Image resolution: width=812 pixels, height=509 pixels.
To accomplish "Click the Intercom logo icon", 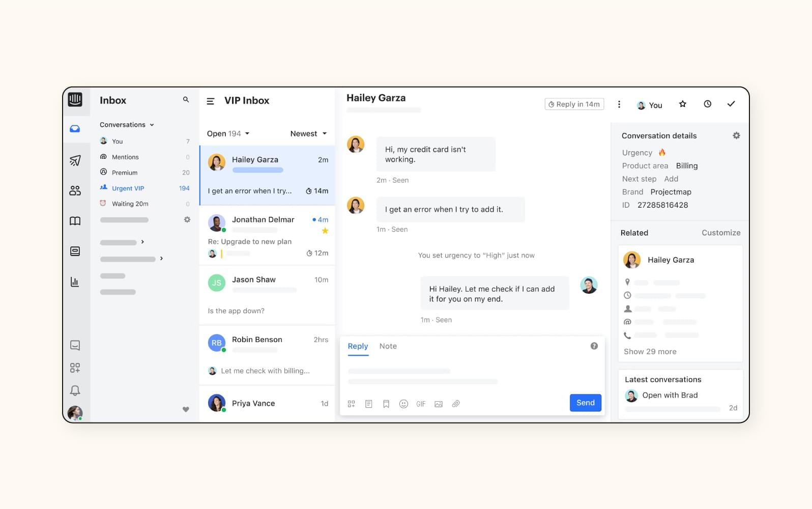I will 75,99.
